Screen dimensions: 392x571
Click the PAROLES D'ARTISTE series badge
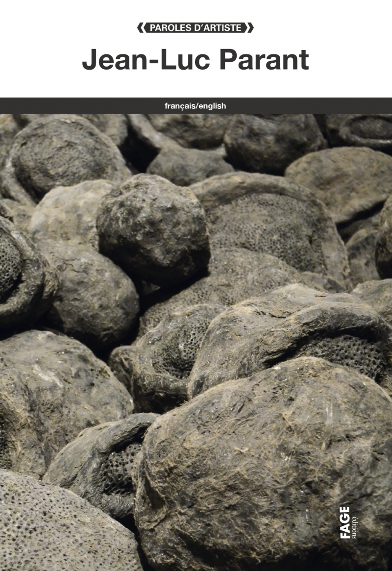pyautogui.click(x=196, y=28)
